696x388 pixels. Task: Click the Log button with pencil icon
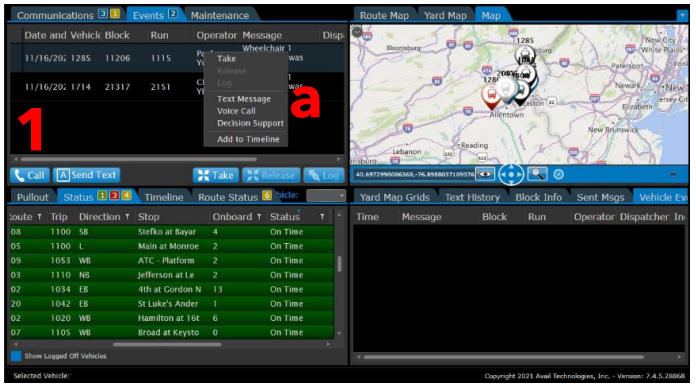(324, 175)
